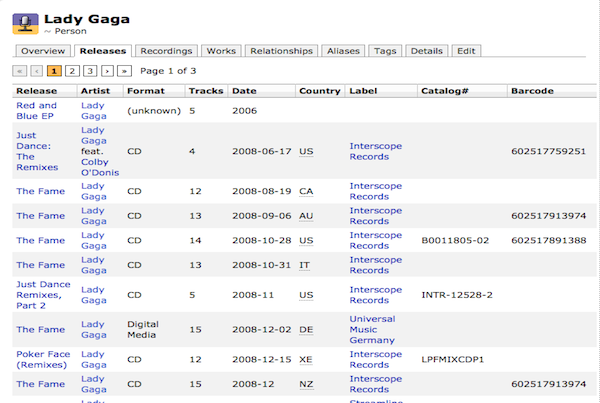Open Just Dance Remixes, Part 2 release
The height and width of the screenshot is (403, 600).
(x=43, y=295)
